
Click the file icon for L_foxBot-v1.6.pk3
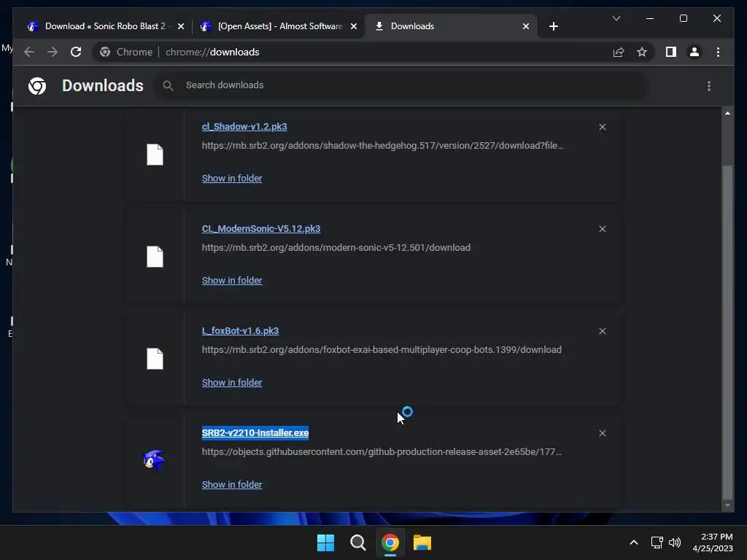(155, 359)
